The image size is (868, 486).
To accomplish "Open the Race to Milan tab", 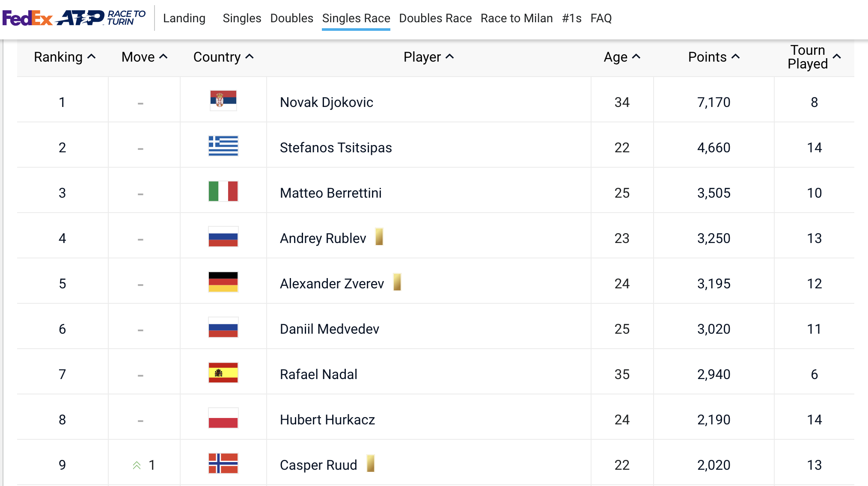I will click(517, 18).
